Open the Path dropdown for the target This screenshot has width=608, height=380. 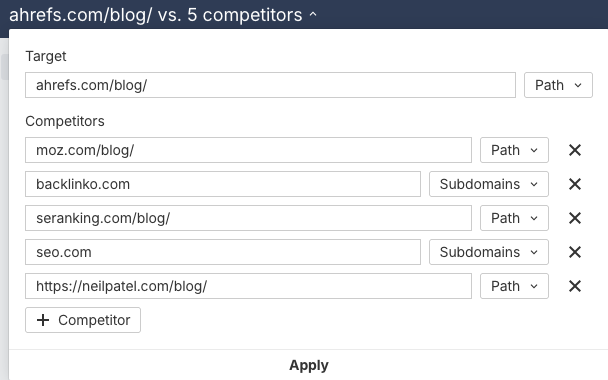558,85
